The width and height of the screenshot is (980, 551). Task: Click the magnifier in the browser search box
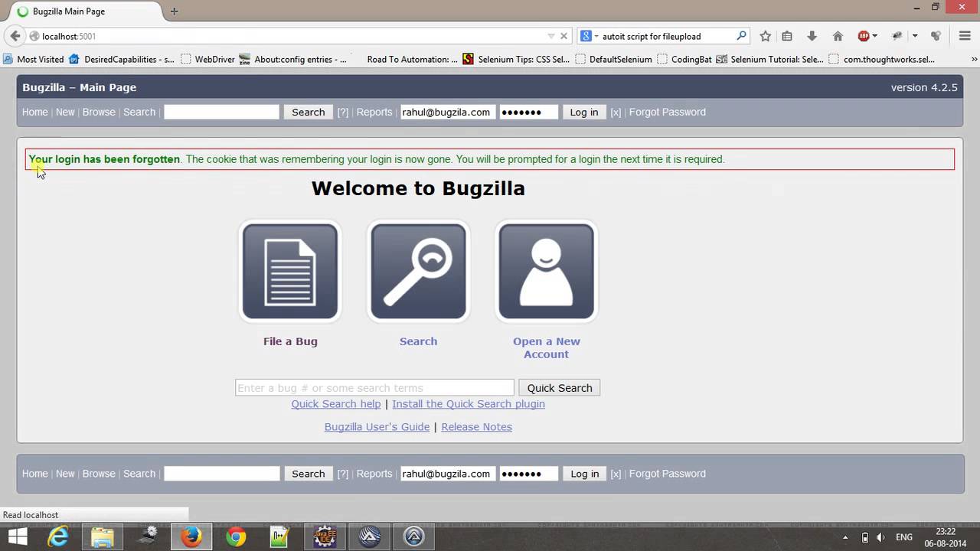coord(741,36)
